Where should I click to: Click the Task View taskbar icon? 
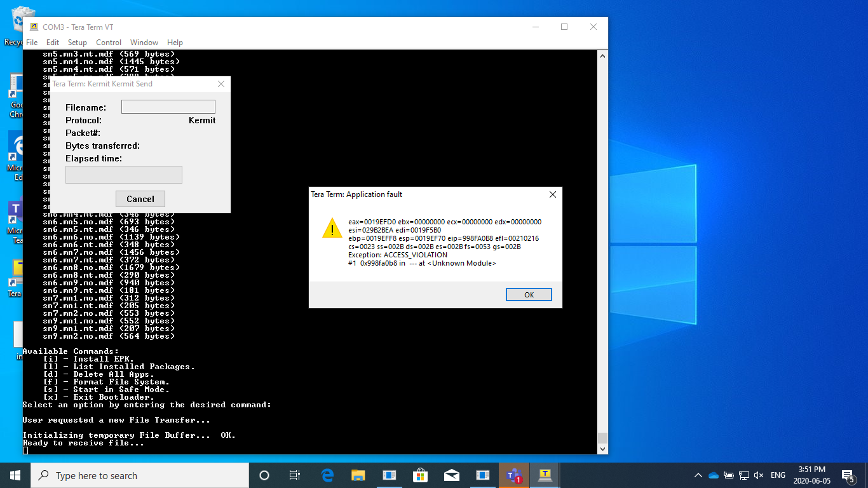[295, 475]
